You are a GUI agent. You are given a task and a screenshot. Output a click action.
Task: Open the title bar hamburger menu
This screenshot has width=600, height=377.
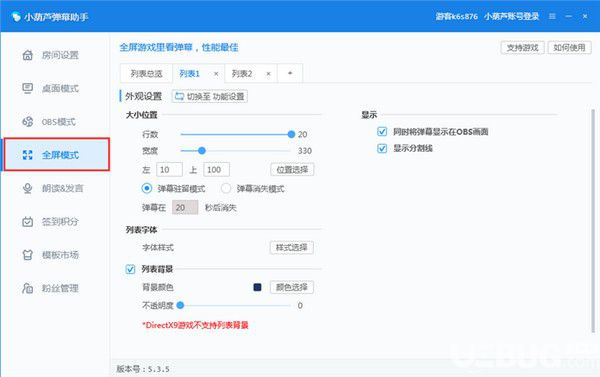pyautogui.click(x=552, y=16)
